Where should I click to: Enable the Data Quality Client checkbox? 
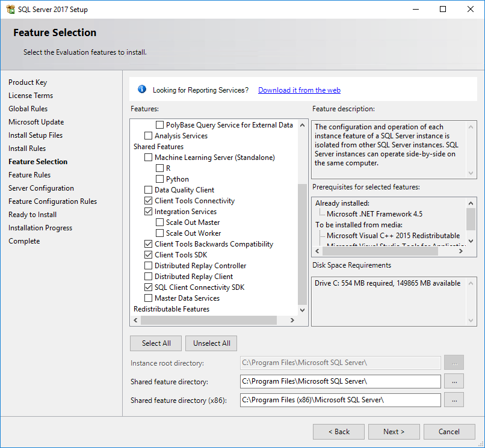tap(148, 190)
